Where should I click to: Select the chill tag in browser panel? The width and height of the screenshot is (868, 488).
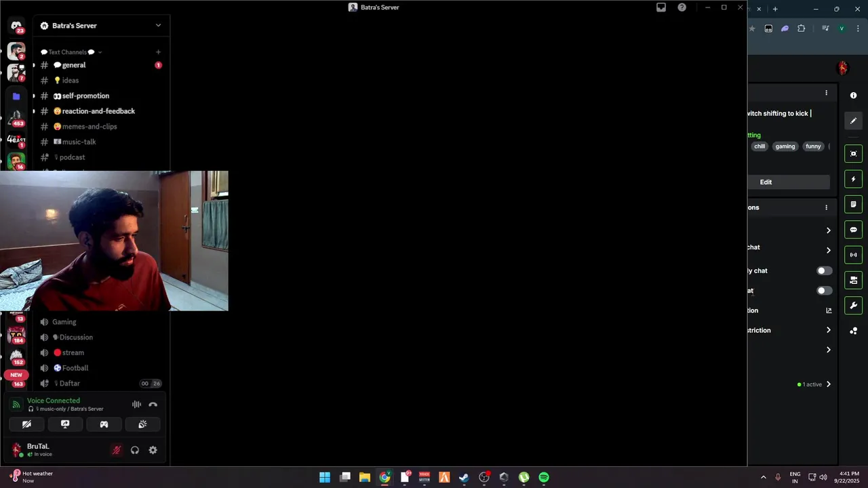pos(759,146)
